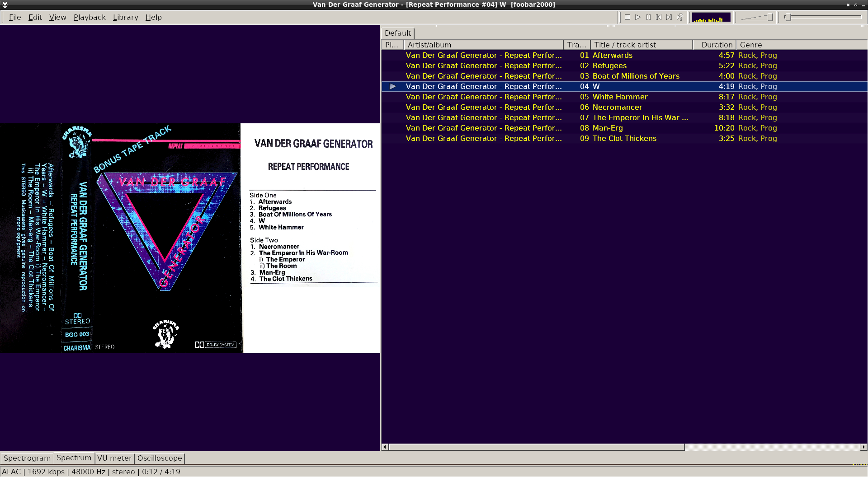Click the now-playing arrow indicator on row 04
The width and height of the screenshot is (868, 477).
pyautogui.click(x=392, y=86)
